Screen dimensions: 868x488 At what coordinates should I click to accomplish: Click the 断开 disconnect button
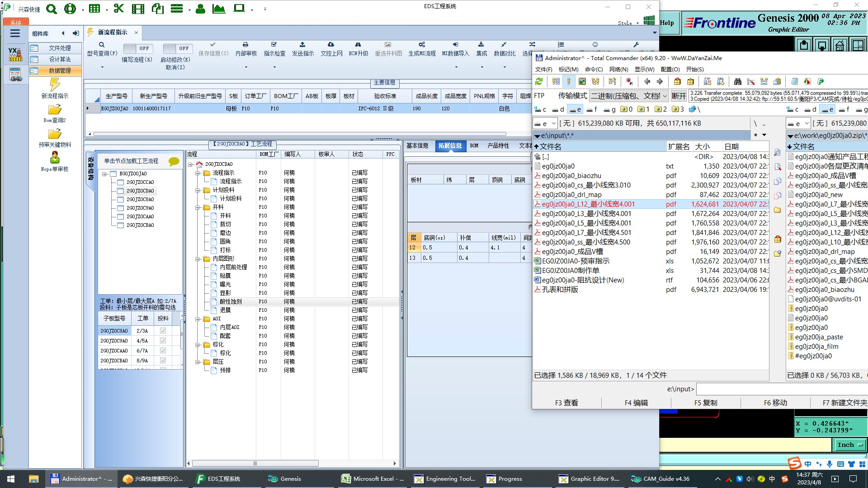678,96
